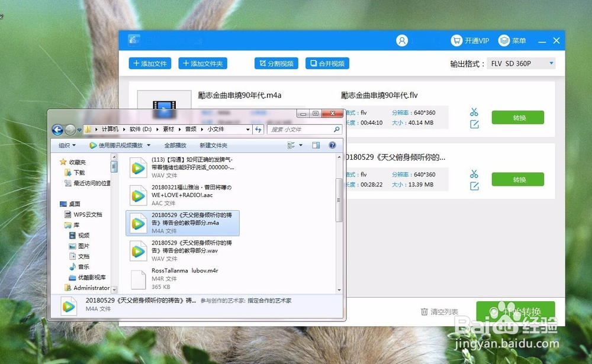This screenshot has height=364, width=592.
Task: Open the 输出格式 FLV SD 360P dropdown
Action: tap(521, 63)
